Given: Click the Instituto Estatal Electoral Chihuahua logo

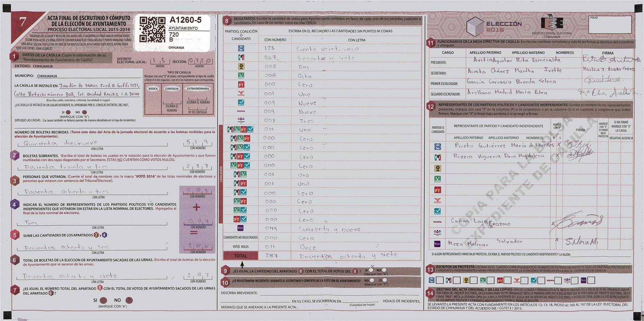Looking at the screenshot, I should [551, 24].
